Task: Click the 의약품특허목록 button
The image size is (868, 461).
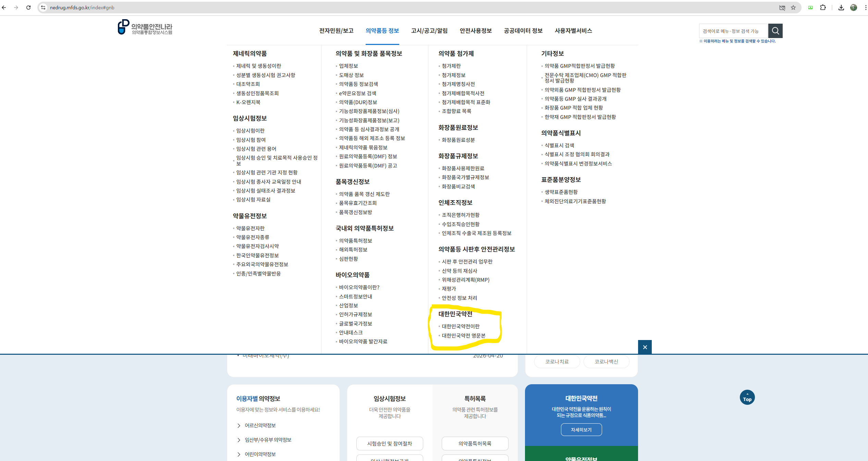Action: [475, 444]
